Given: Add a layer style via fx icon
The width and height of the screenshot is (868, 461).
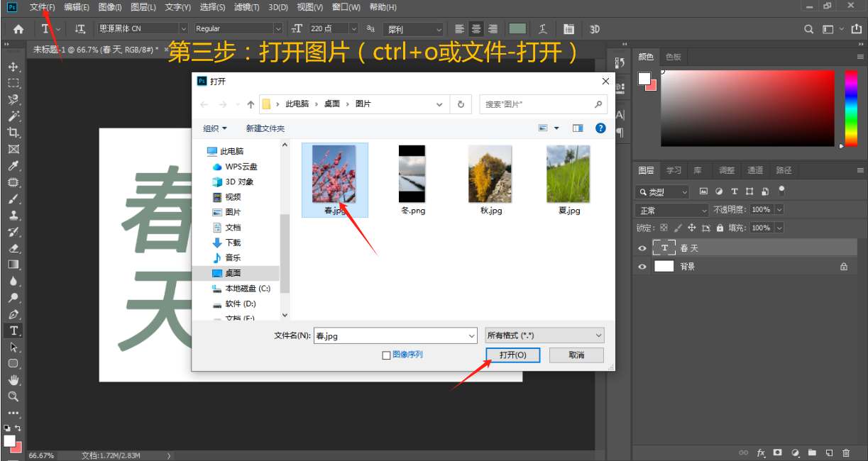Looking at the screenshot, I should coord(761,452).
